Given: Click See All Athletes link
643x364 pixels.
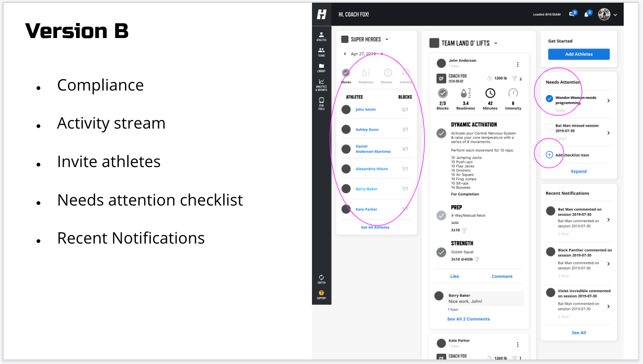Looking at the screenshot, I should 375,227.
